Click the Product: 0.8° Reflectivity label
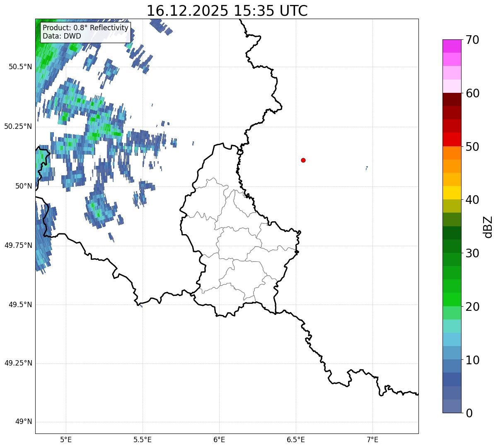 coord(85,28)
